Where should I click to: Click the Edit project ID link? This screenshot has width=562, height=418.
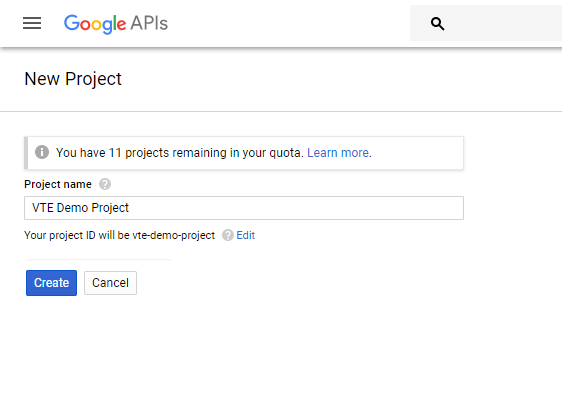pos(246,235)
